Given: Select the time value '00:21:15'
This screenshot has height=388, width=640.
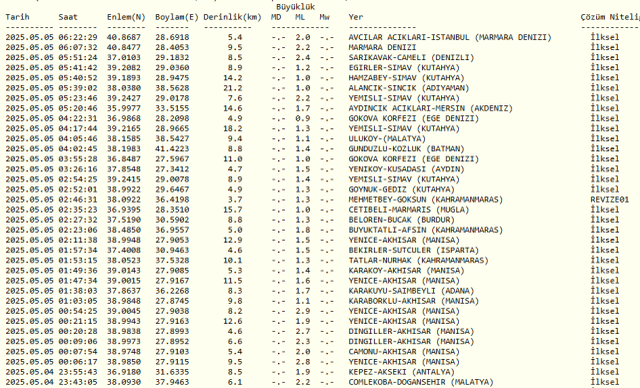Looking at the screenshot, I should click(x=78, y=322).
